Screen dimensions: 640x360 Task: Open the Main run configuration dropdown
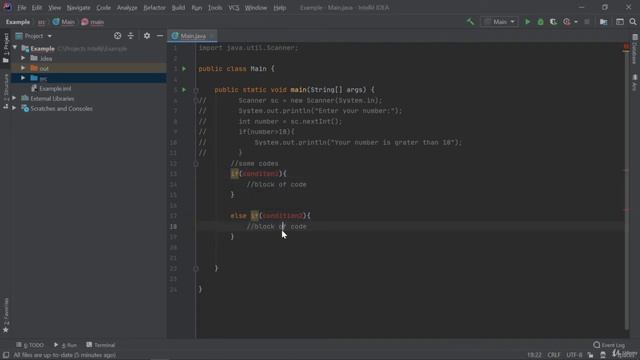500,22
